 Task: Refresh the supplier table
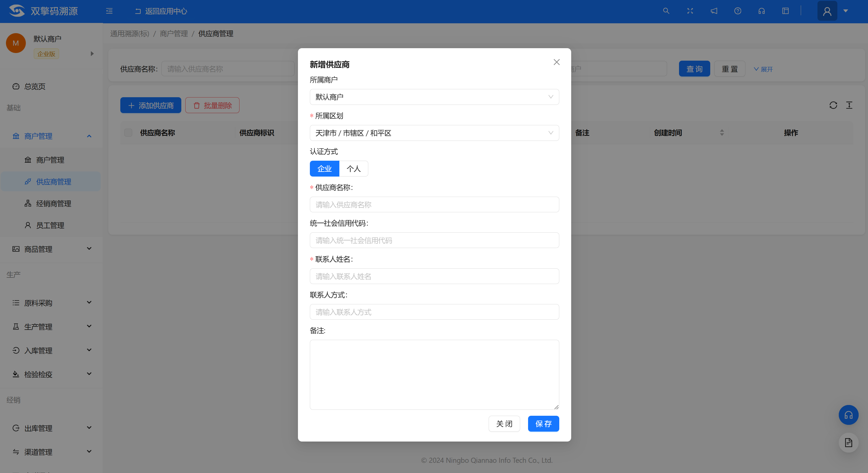[x=833, y=105]
